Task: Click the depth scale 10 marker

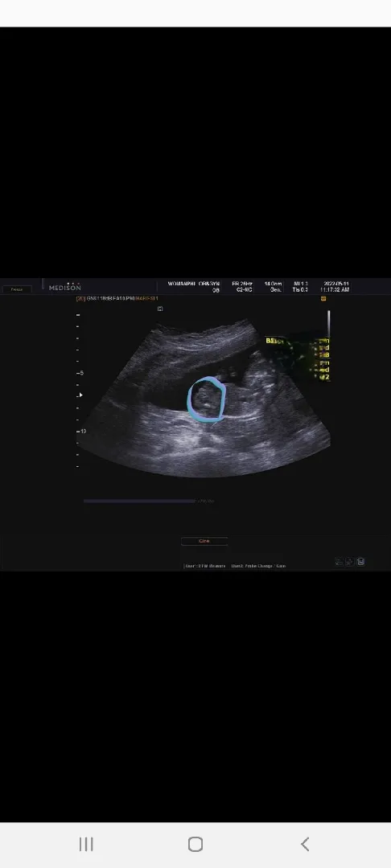Action: 83,431
